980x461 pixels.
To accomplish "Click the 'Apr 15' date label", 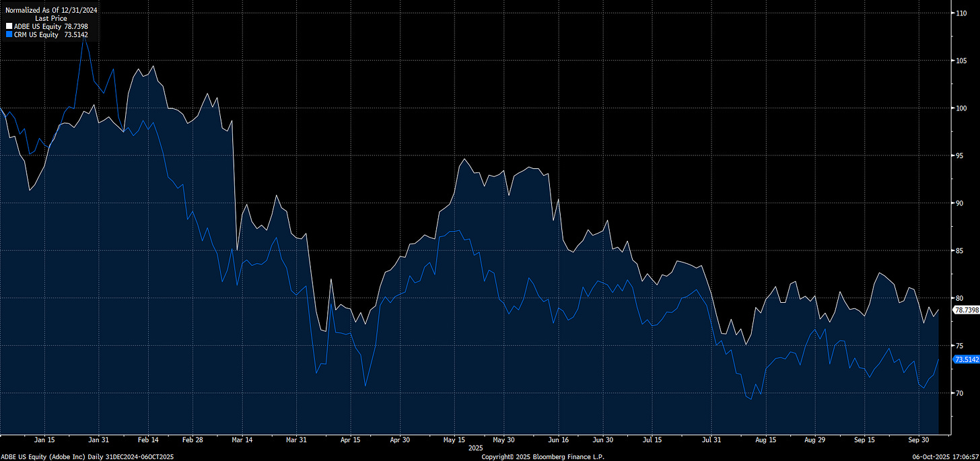I will [x=351, y=440].
